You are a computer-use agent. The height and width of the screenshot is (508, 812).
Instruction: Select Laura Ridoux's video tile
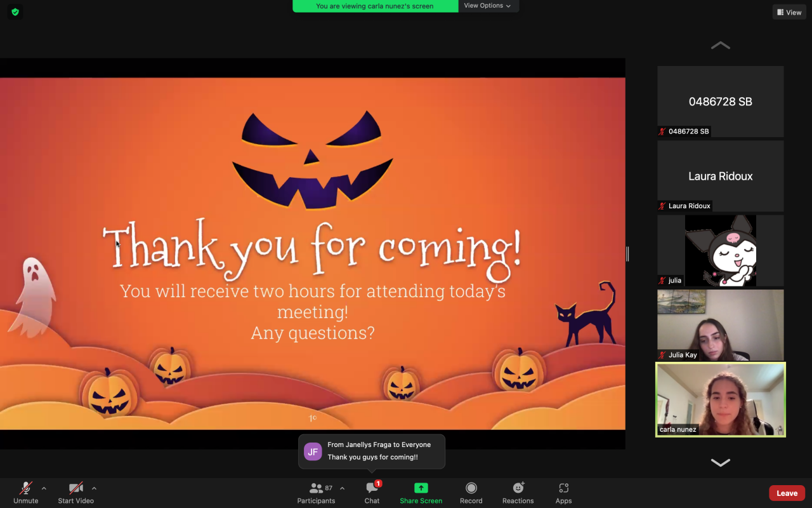coord(721,176)
